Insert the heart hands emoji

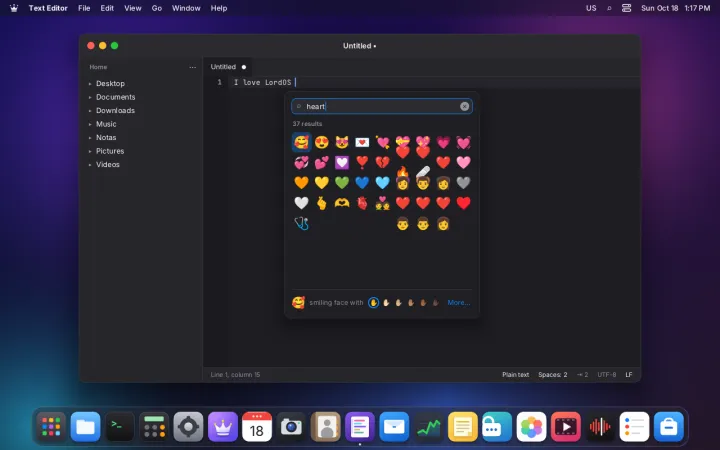342,203
